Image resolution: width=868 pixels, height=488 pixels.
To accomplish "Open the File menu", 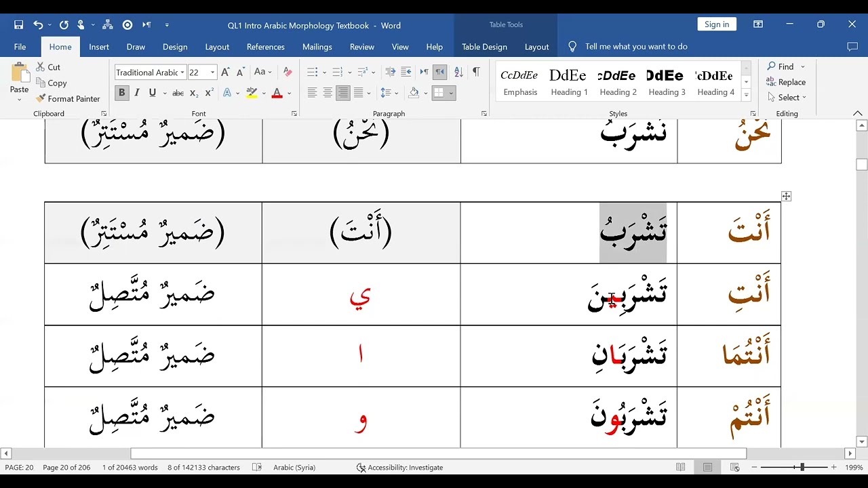I will tap(20, 47).
